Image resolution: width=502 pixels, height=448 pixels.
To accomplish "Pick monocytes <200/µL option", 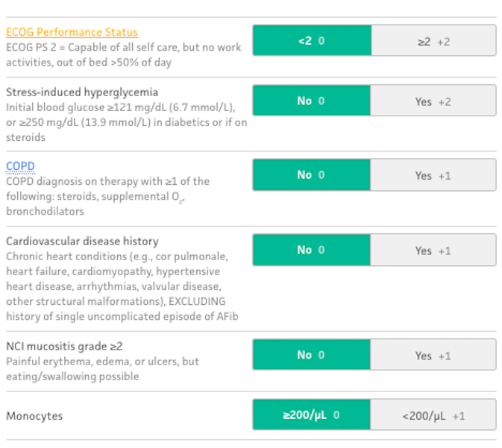I will click(x=433, y=414).
